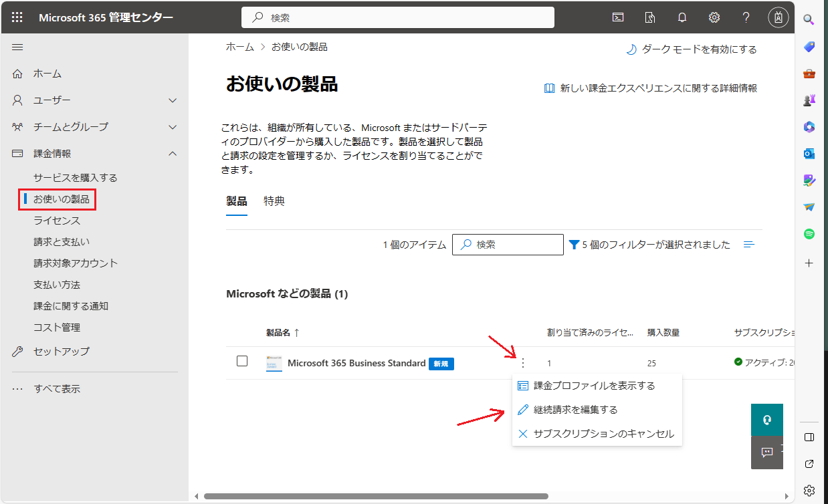The image size is (828, 504).
Task: Click the document icon in the header
Action: pyautogui.click(x=650, y=17)
